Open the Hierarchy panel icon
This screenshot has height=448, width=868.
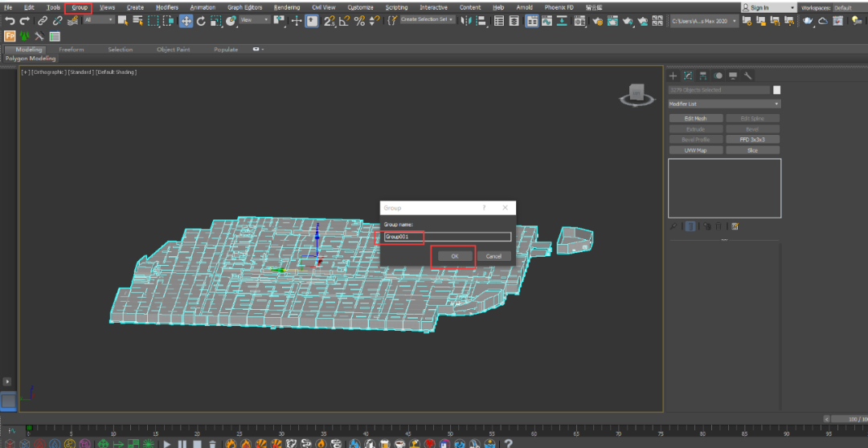point(703,75)
